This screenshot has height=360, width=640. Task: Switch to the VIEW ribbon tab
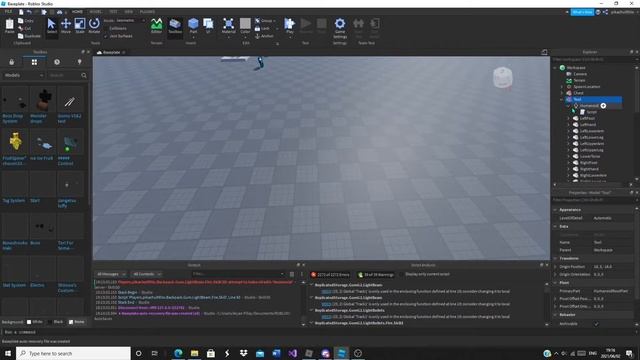point(129,12)
